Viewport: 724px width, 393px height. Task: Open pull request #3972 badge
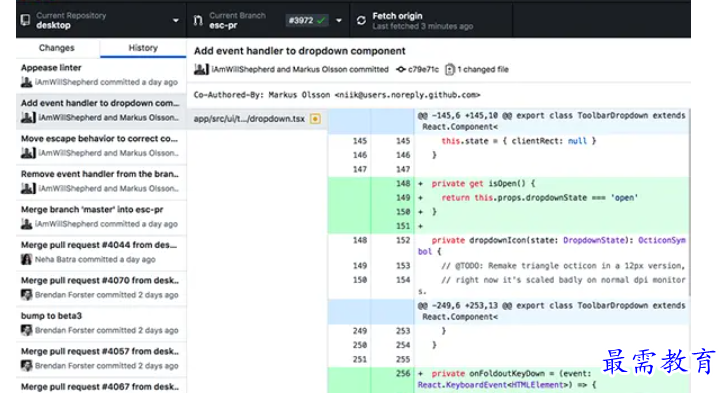coord(307,20)
